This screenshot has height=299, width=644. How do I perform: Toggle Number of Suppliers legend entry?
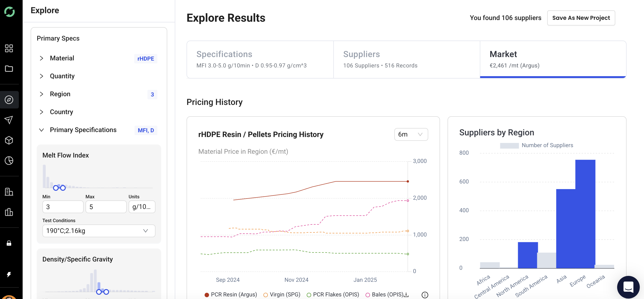tap(537, 145)
